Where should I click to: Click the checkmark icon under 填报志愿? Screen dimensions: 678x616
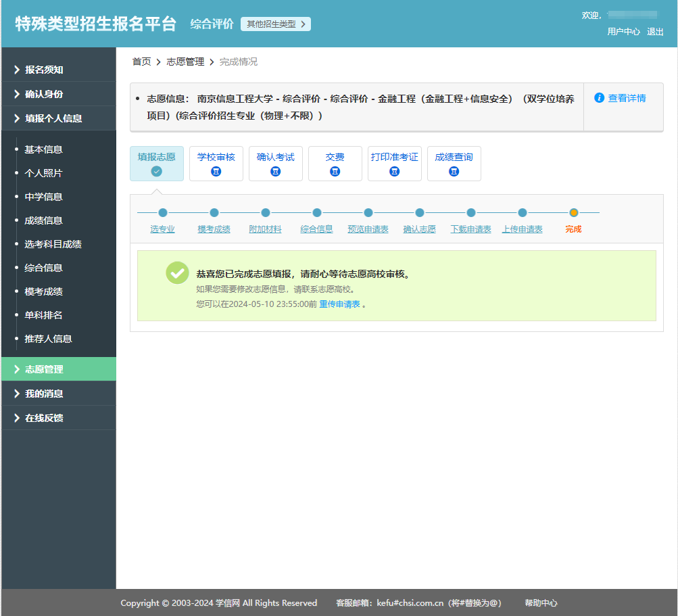pyautogui.click(x=157, y=171)
